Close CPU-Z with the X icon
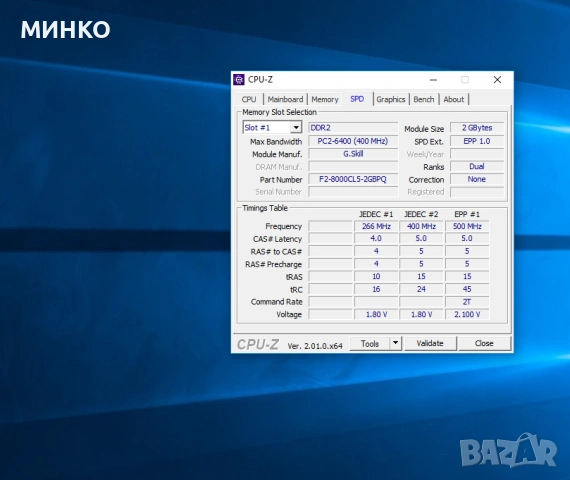This screenshot has width=570, height=480. pos(497,80)
